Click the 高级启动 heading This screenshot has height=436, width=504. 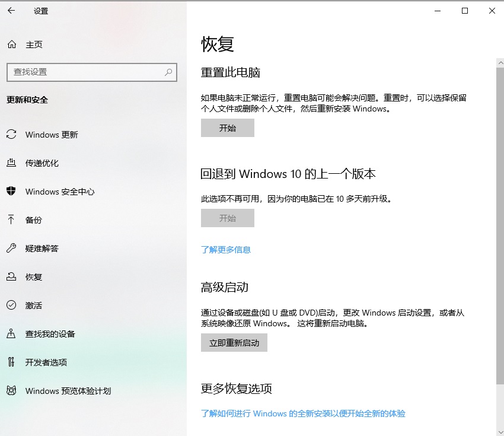pyautogui.click(x=224, y=287)
